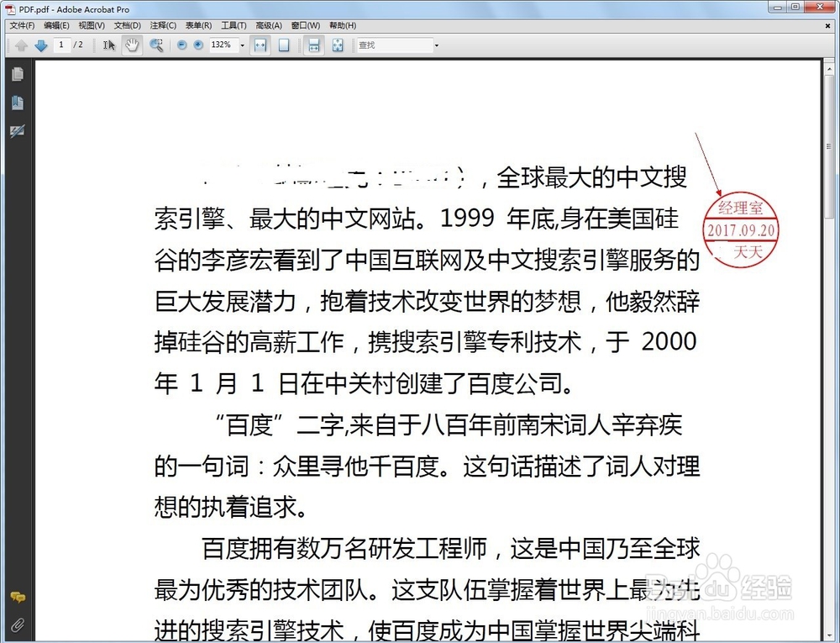840x643 pixels.
Task: Activate the Hand tool
Action: [132, 45]
